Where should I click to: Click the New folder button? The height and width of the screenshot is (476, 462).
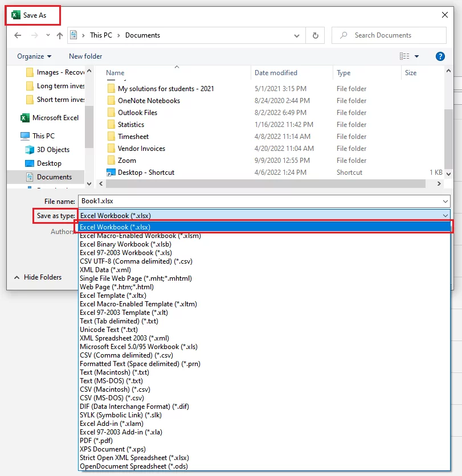[x=85, y=56]
